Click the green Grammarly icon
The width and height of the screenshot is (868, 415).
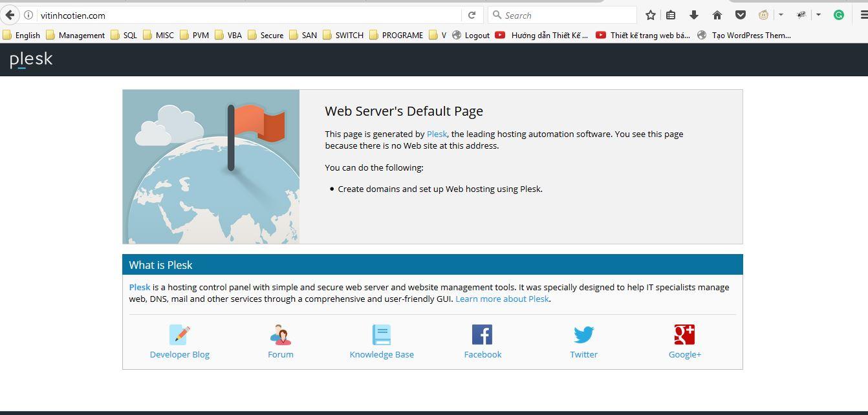click(839, 15)
